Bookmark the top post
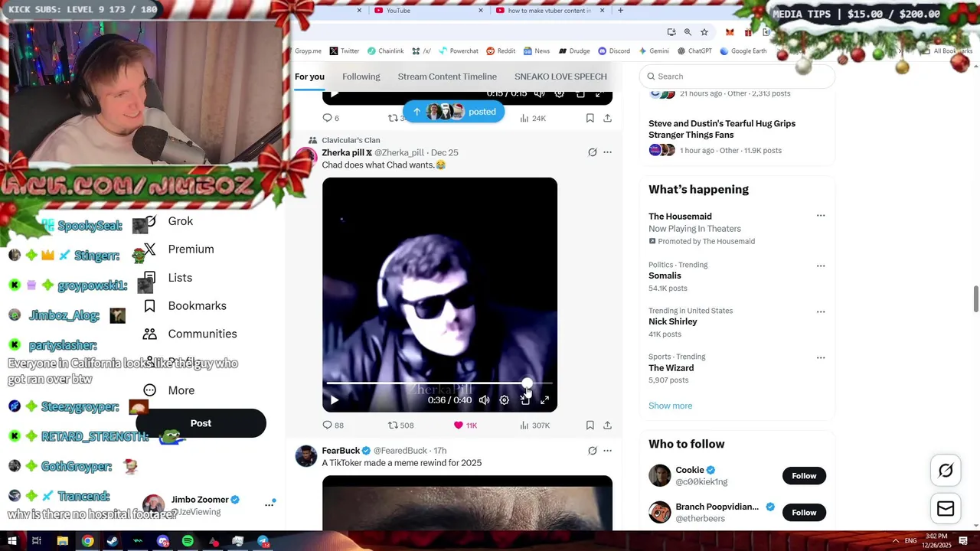 pyautogui.click(x=590, y=118)
